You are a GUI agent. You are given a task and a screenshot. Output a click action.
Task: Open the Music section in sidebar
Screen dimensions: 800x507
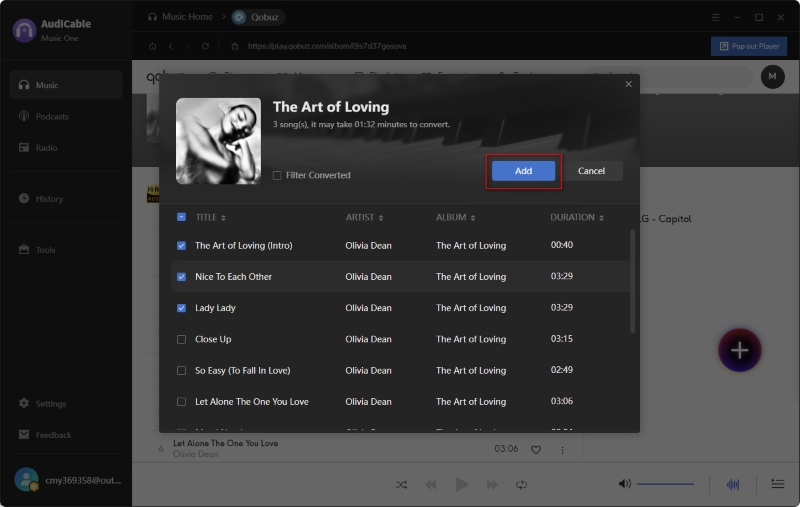[x=66, y=85]
